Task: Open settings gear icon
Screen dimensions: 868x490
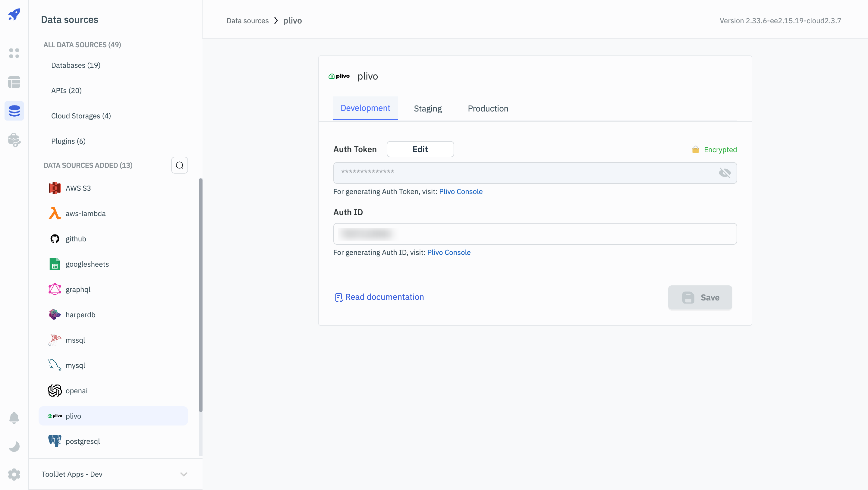Action: click(14, 474)
